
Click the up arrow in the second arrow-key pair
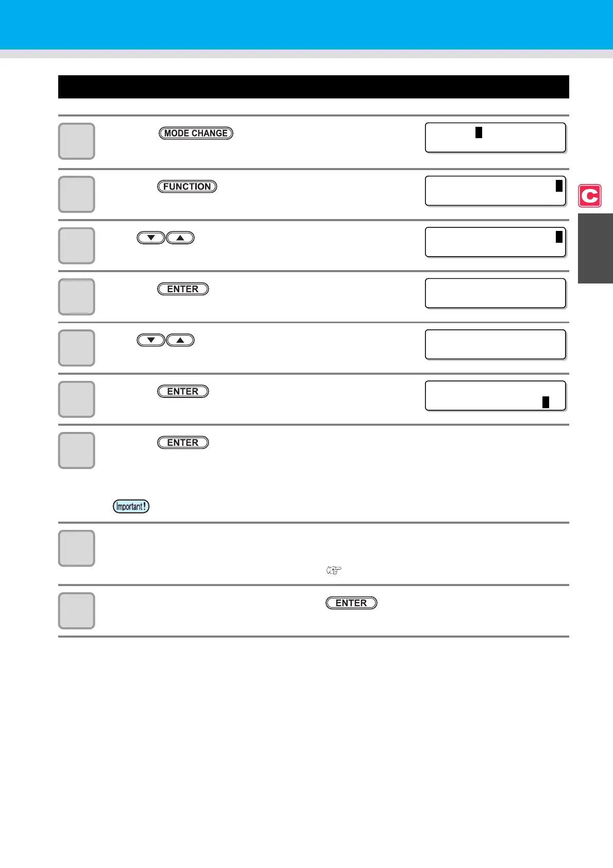[180, 340]
